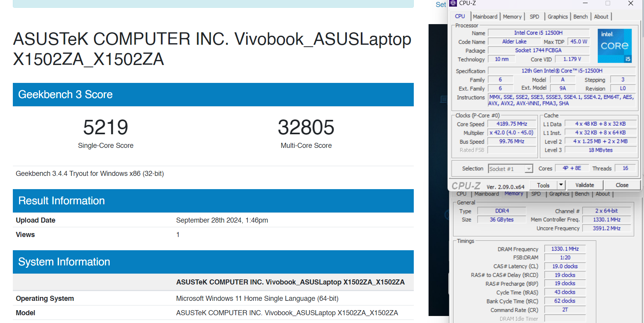Click the upload date September 28th 2024

pyautogui.click(x=222, y=220)
